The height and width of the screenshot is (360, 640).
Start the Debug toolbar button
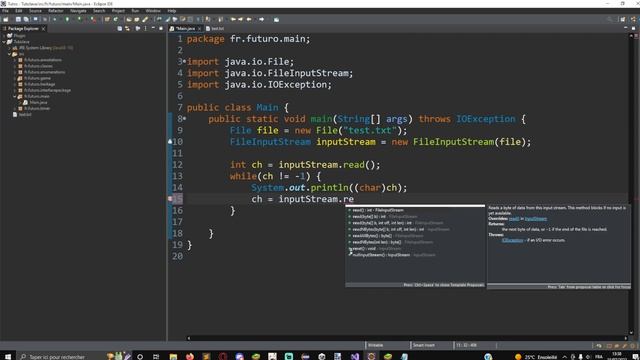55,19
